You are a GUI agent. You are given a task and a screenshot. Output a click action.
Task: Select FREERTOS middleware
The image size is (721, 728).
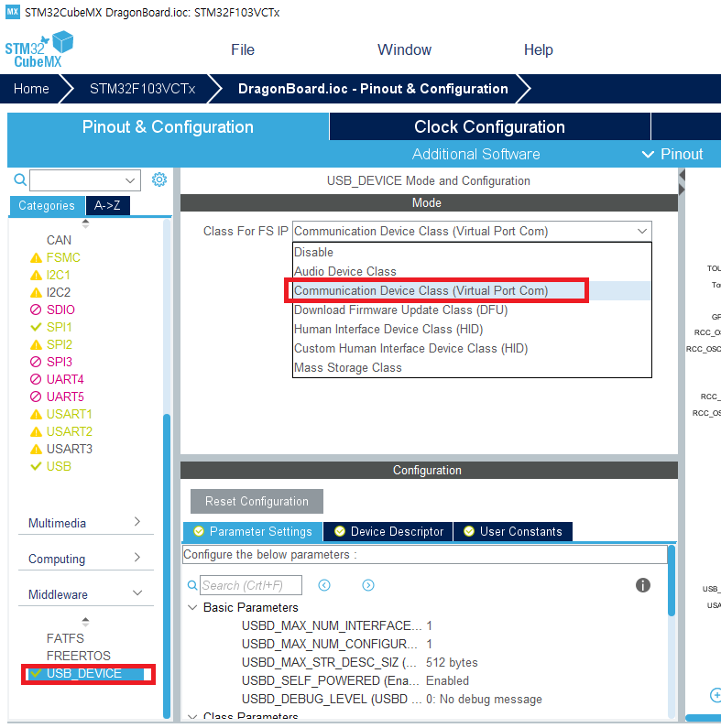coord(79,656)
